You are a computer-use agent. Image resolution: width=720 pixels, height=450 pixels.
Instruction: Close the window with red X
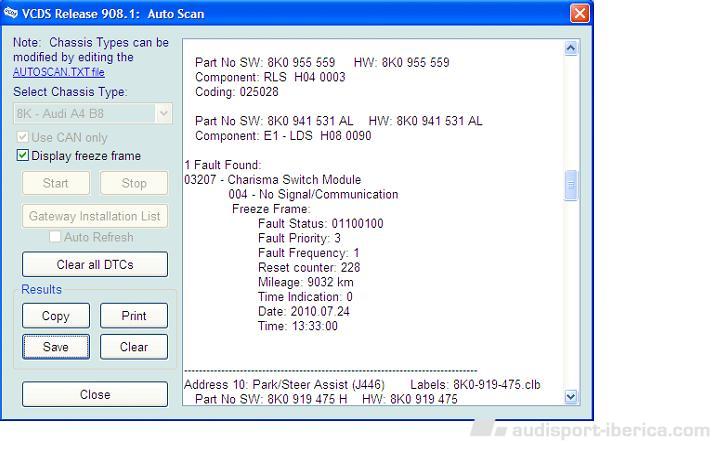(579, 13)
